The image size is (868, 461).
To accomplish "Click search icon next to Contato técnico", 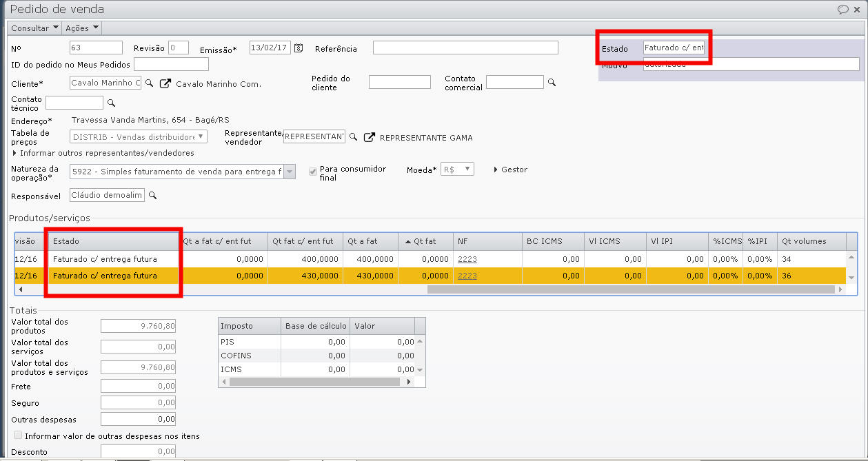I will point(111,103).
